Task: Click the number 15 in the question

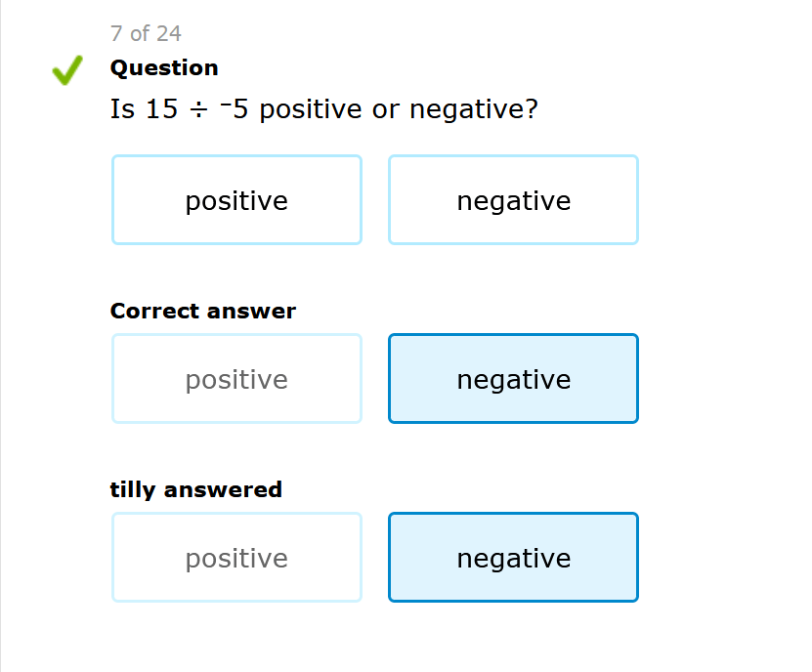Action: click(161, 109)
